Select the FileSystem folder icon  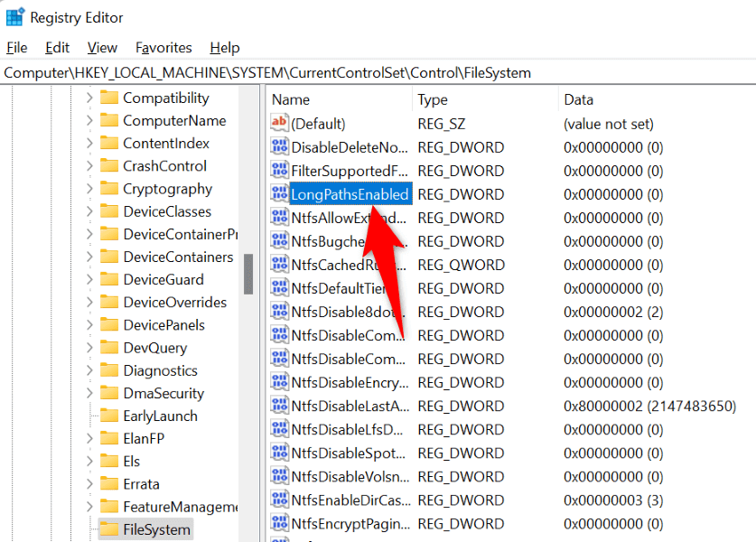coord(109,529)
